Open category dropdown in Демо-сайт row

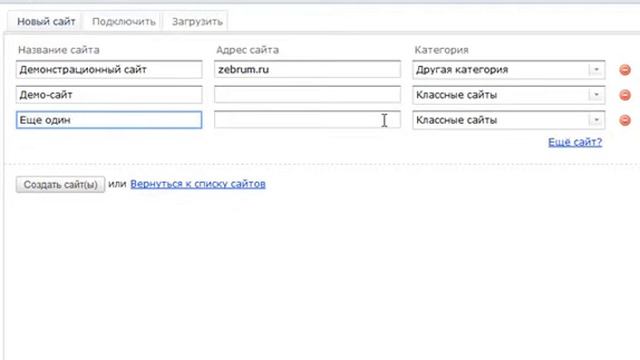[509, 95]
